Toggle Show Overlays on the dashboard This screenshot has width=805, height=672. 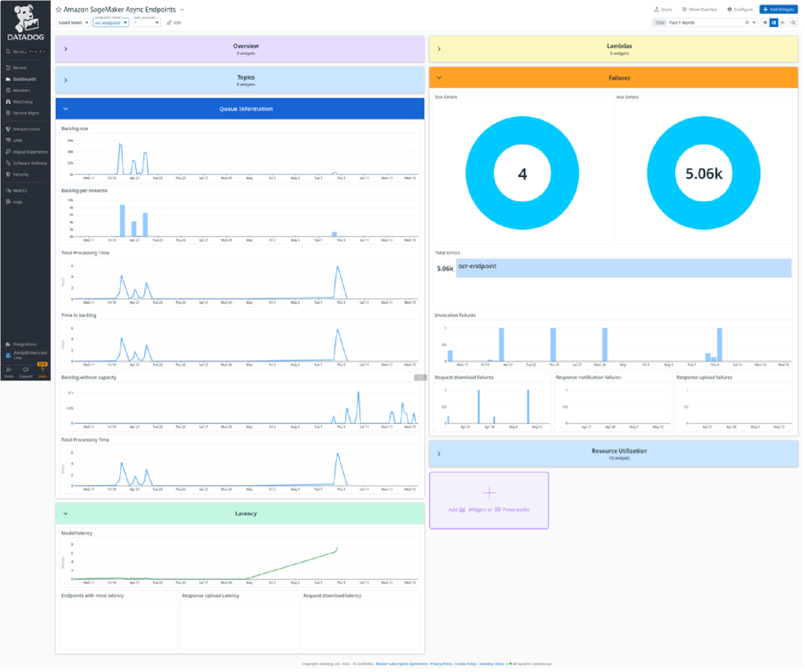point(700,9)
